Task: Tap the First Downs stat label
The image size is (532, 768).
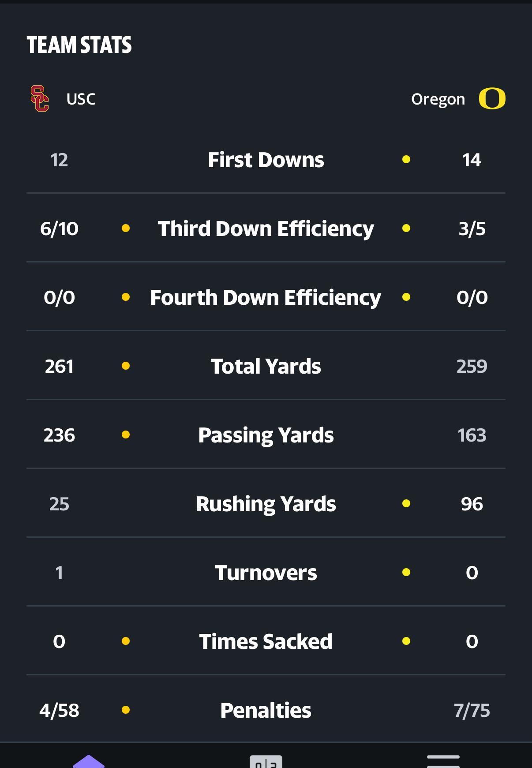Action: [266, 160]
